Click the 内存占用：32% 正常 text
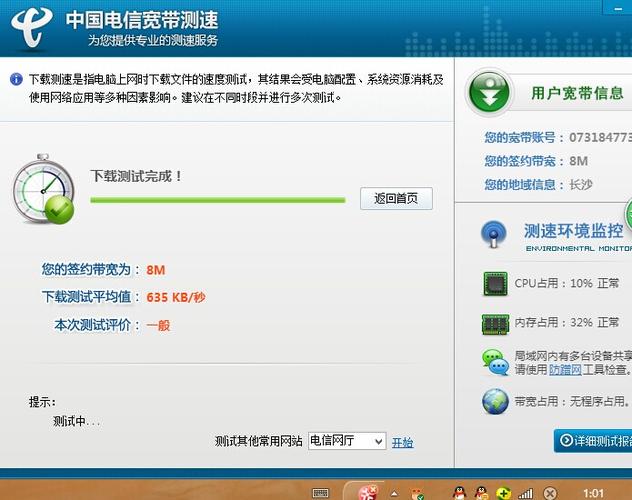Image resolution: width=632 pixels, height=500 pixels. (567, 322)
